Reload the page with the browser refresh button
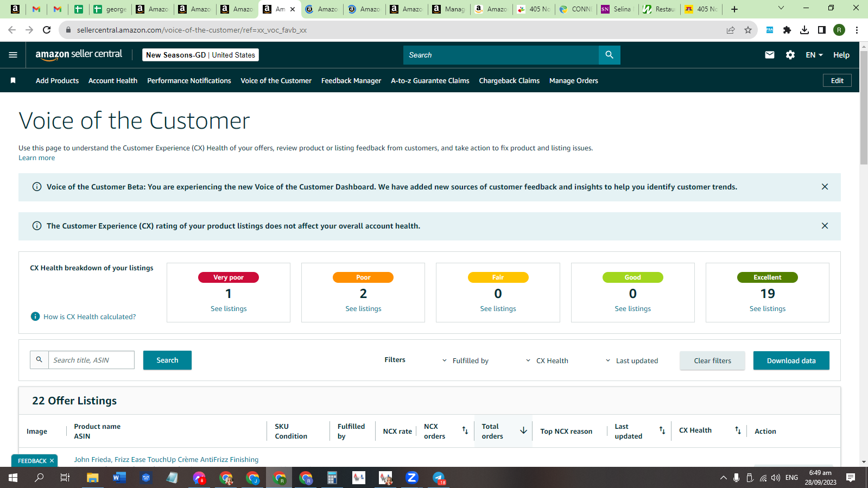 [47, 30]
